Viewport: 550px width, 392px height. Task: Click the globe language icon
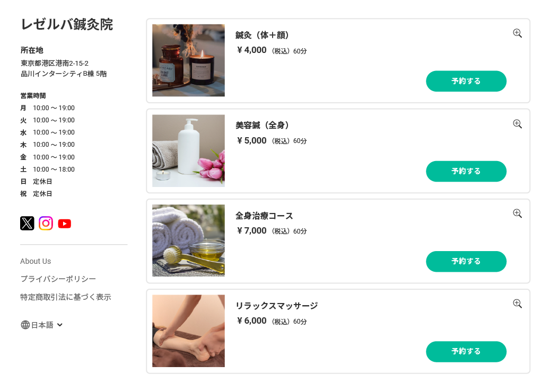(x=25, y=325)
